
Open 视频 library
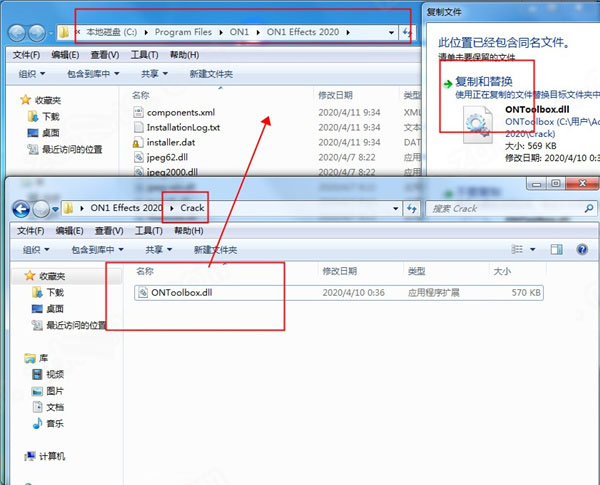(x=55, y=374)
